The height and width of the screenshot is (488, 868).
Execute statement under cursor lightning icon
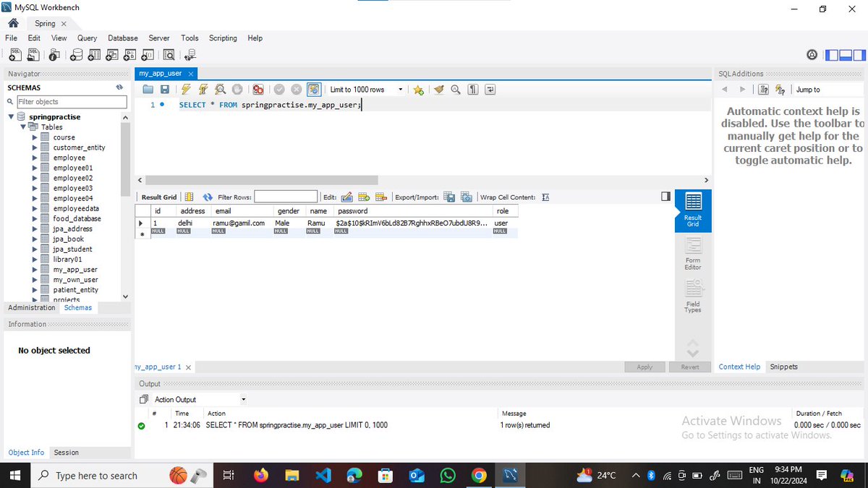pos(203,90)
